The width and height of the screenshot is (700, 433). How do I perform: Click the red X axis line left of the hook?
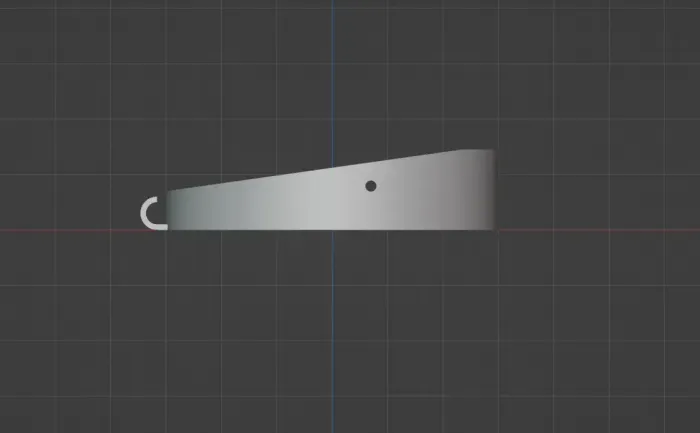(70, 231)
